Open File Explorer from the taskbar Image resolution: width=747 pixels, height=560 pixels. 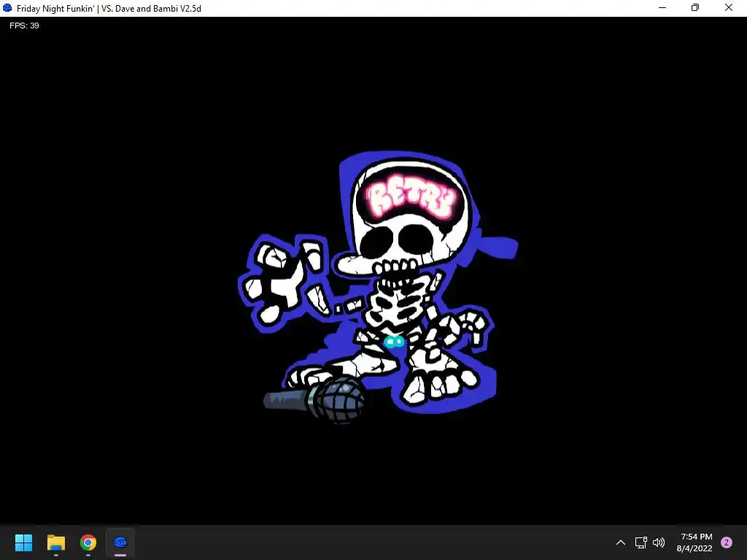point(55,542)
